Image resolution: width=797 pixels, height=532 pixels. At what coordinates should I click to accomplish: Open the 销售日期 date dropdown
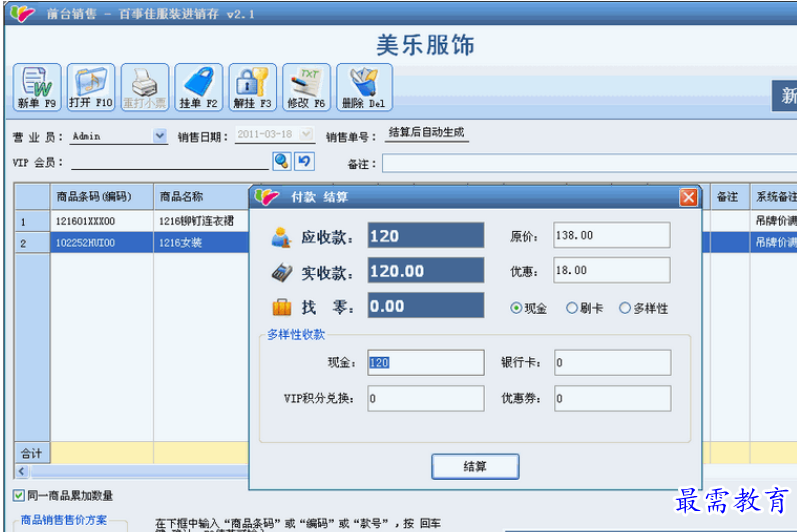coord(306,134)
